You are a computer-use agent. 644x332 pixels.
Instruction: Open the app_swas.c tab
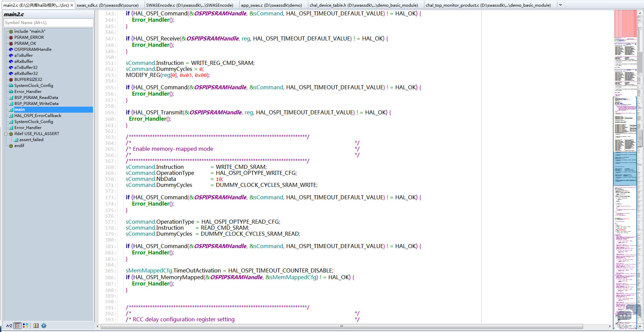(x=271, y=5)
